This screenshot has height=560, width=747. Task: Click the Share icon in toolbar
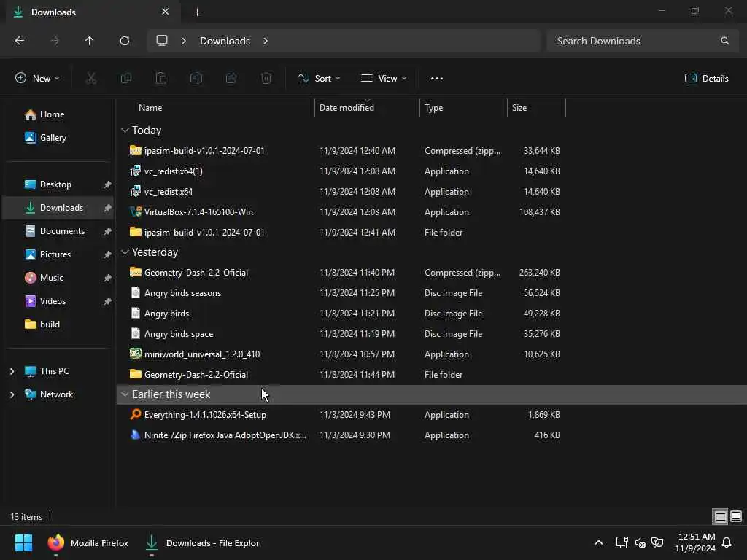pos(231,78)
